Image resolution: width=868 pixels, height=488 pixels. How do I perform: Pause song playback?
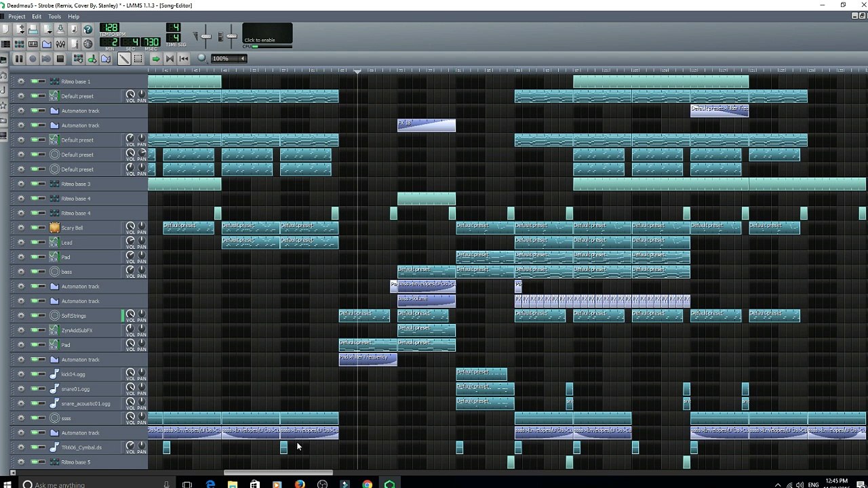pyautogui.click(x=18, y=59)
